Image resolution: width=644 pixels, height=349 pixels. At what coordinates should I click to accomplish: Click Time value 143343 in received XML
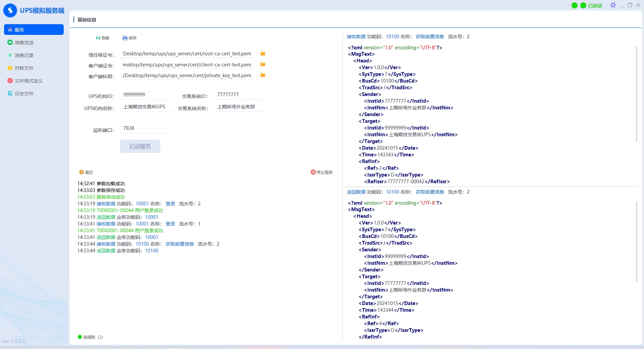click(385, 155)
